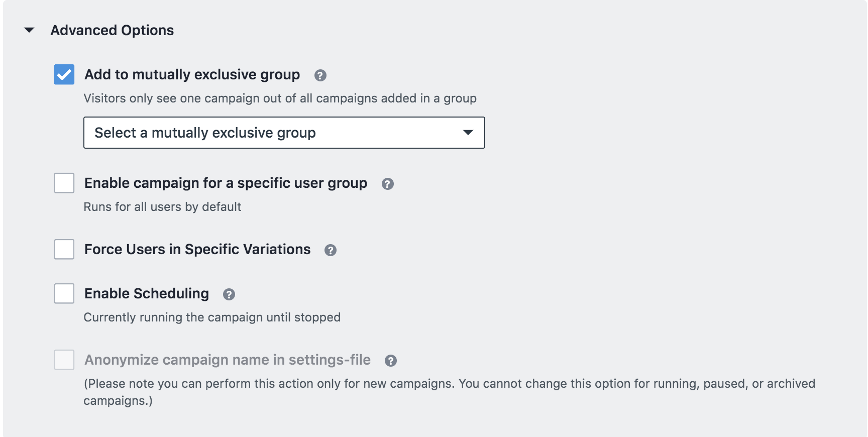Click the Advanced Options heading
The height and width of the screenshot is (437, 868).
112,30
